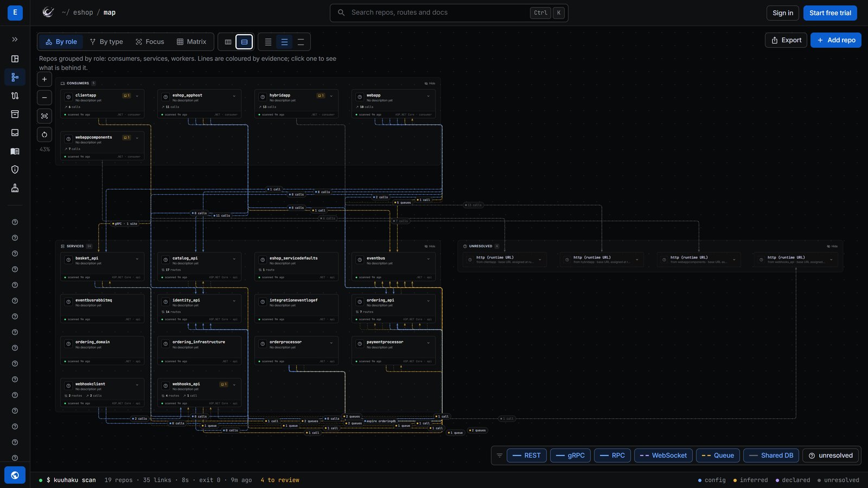Screen dimensions: 868x488
Task: Zoom out on the map canvas
Action: pyautogui.click(x=44, y=98)
